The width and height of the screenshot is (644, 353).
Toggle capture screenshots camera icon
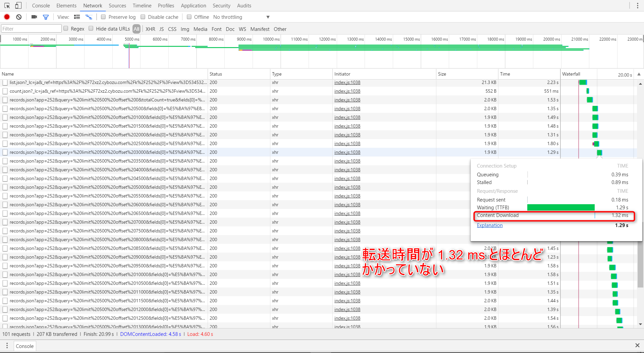(x=34, y=17)
